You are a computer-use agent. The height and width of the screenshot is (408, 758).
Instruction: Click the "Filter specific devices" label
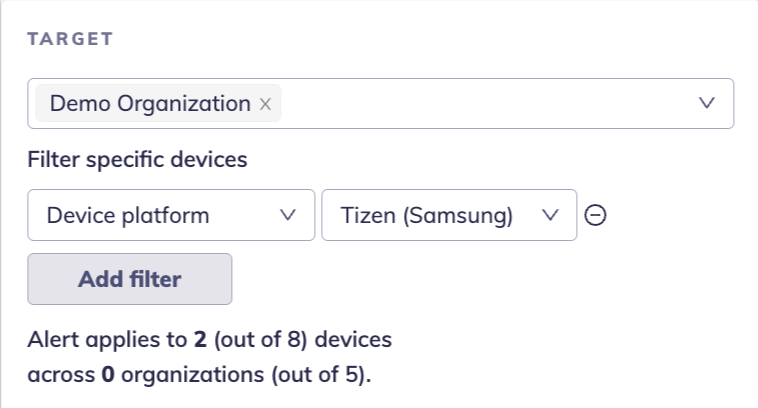coord(137,159)
